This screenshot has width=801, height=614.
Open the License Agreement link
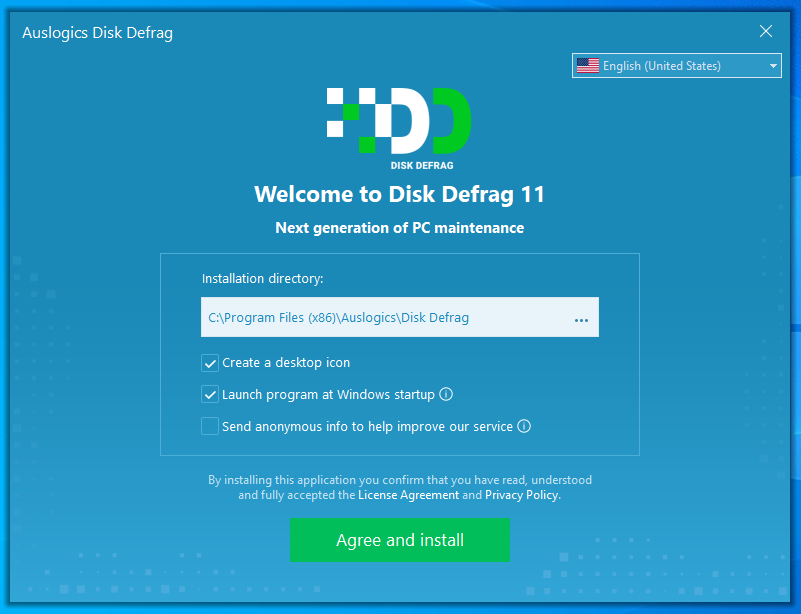point(408,495)
